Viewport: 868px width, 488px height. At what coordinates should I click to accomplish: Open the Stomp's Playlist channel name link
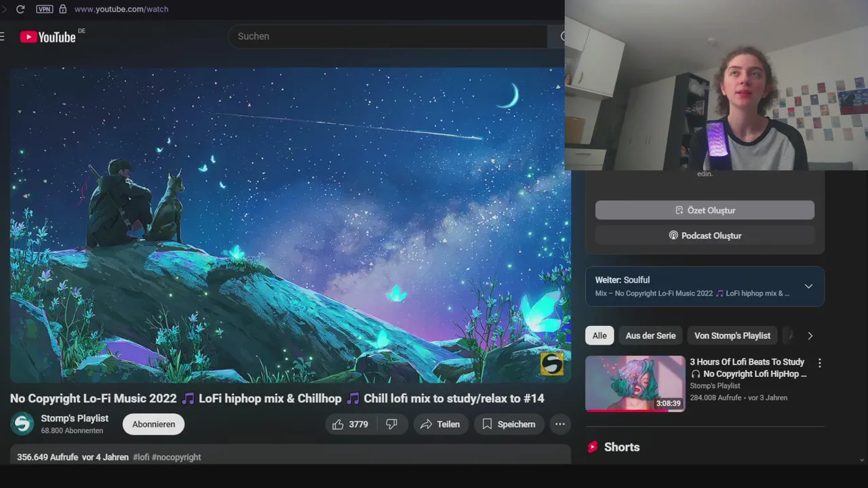(75, 418)
